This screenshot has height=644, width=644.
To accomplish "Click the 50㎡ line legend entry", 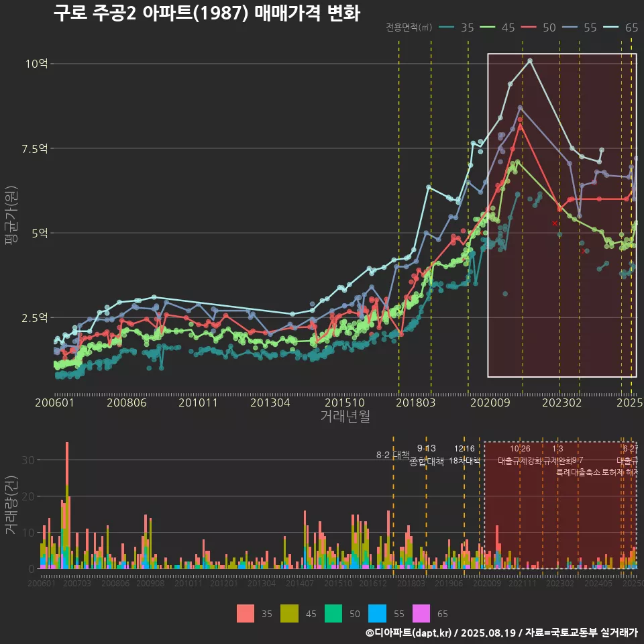I will tap(538, 28).
